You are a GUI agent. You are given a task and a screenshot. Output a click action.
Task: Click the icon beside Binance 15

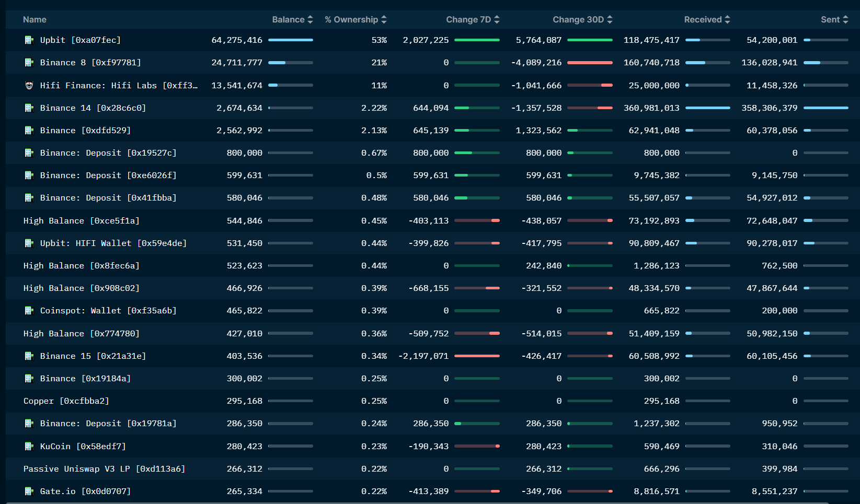[x=29, y=356]
